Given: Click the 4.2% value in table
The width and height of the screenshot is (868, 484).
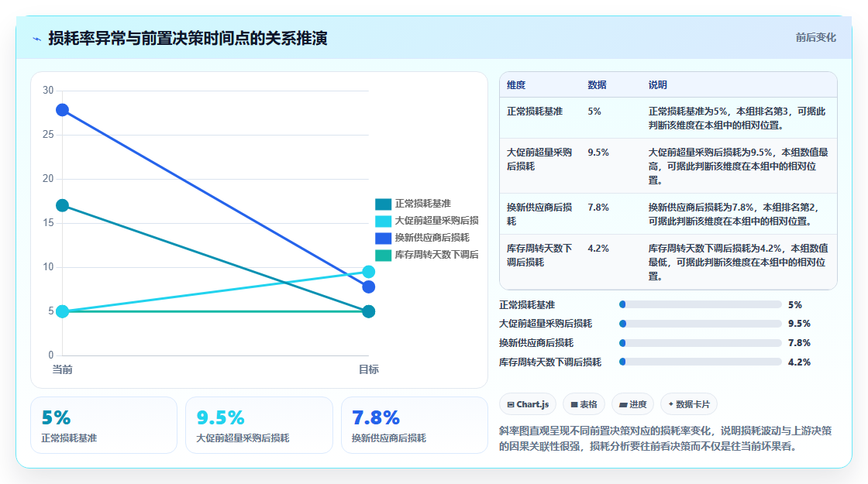Looking at the screenshot, I should click(598, 249).
